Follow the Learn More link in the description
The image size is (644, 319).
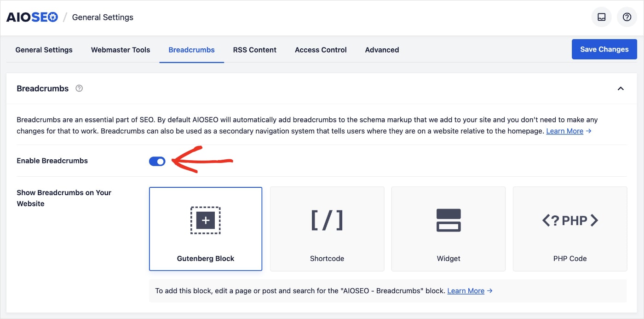pyautogui.click(x=565, y=131)
